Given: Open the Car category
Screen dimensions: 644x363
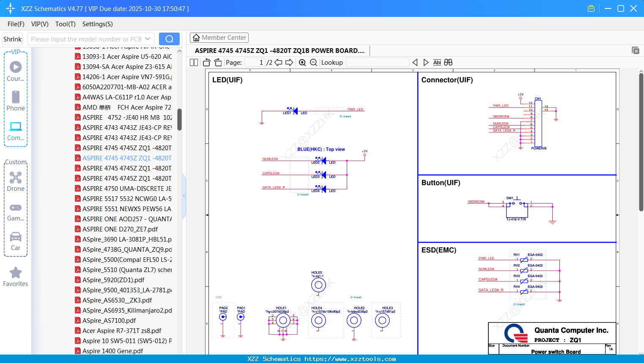Looking at the screenshot, I should click(16, 241).
